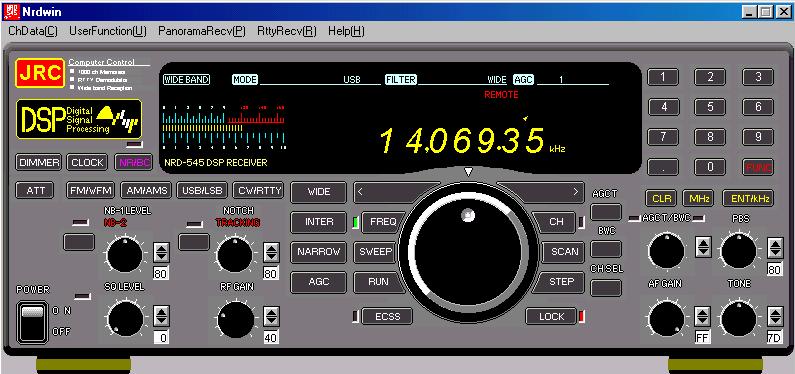The image size is (795, 374).
Task: Click keypad digit 9
Action: click(x=758, y=137)
